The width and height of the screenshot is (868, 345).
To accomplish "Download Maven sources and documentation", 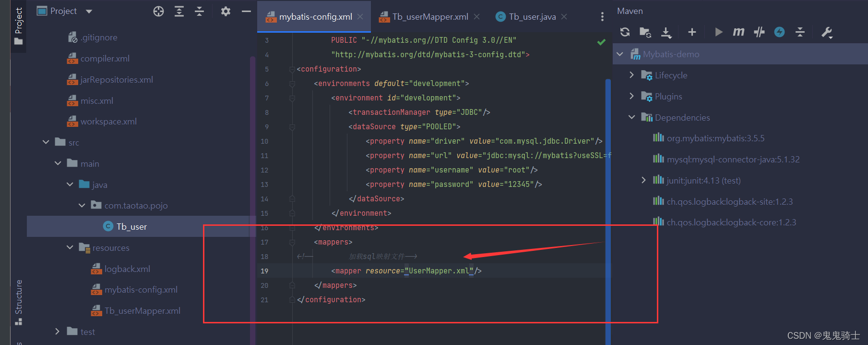I will (x=666, y=32).
